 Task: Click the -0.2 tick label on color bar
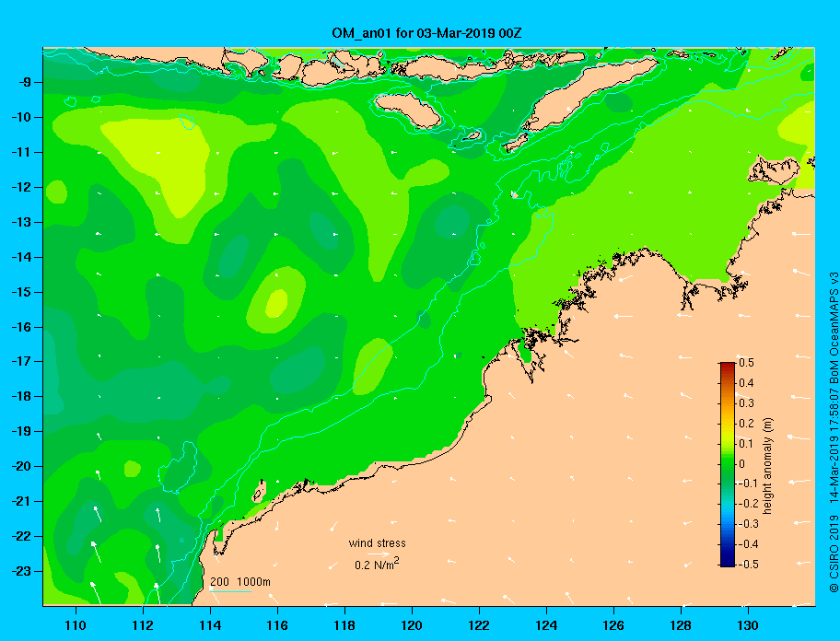[748, 504]
